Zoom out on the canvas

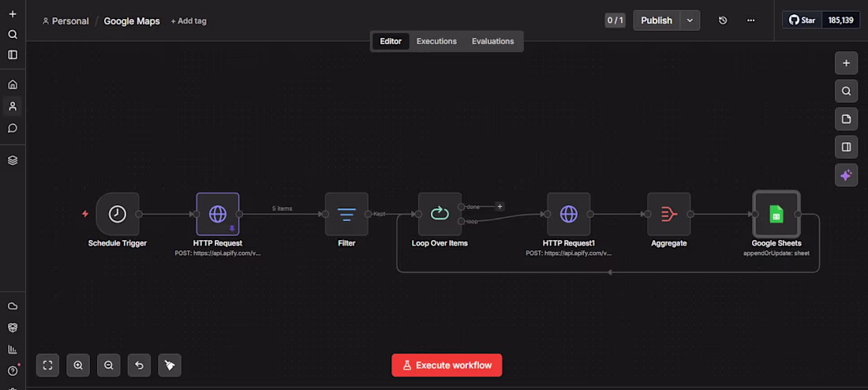pyautogui.click(x=109, y=365)
